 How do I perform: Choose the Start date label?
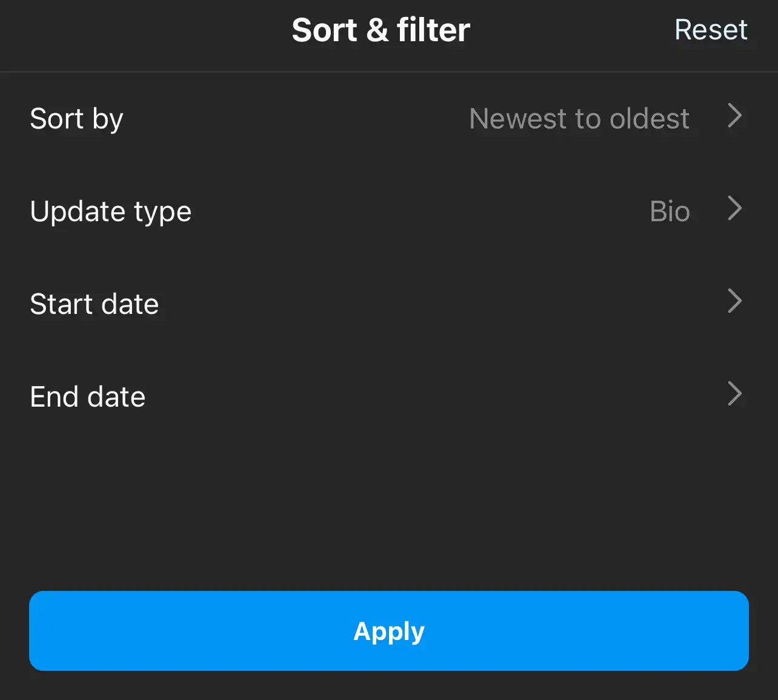point(95,304)
